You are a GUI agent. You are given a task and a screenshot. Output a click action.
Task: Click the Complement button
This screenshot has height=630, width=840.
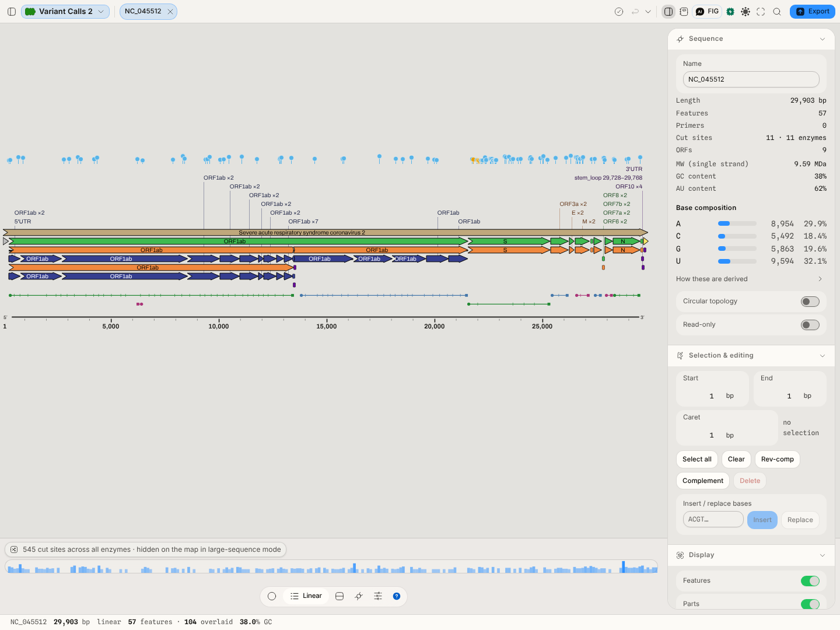703,481
